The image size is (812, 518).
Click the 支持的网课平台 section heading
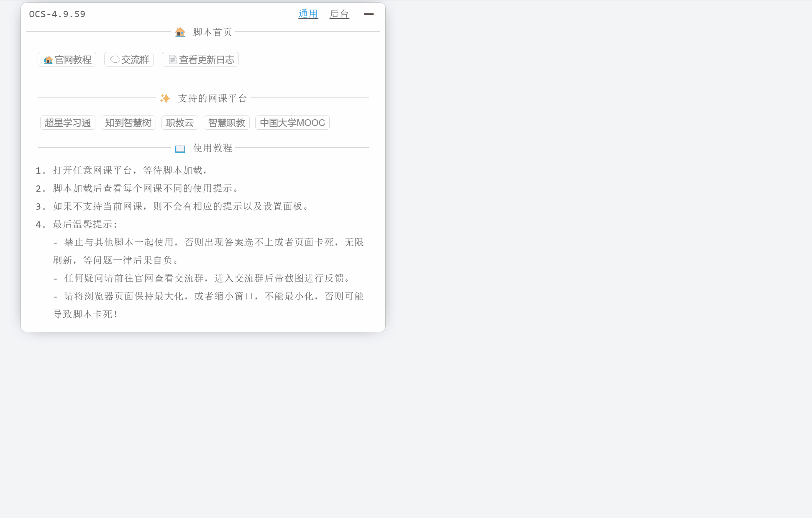(x=212, y=99)
